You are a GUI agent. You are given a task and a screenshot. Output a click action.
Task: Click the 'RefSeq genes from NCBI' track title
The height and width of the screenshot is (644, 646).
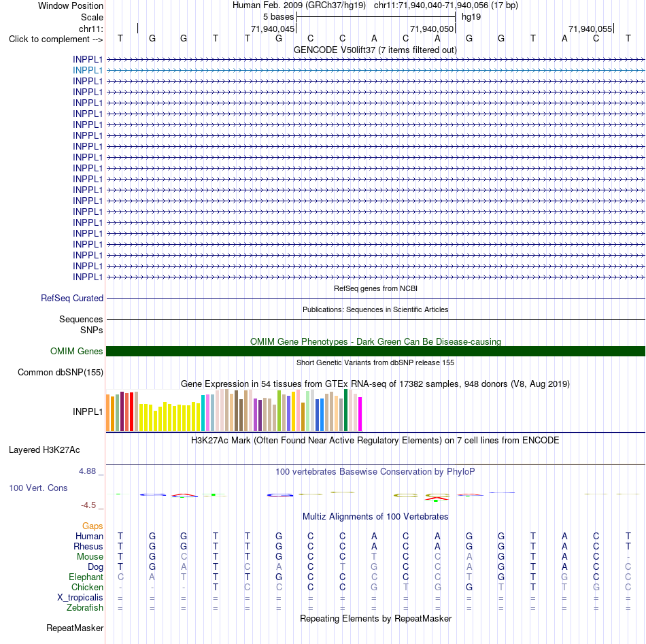coord(375,288)
